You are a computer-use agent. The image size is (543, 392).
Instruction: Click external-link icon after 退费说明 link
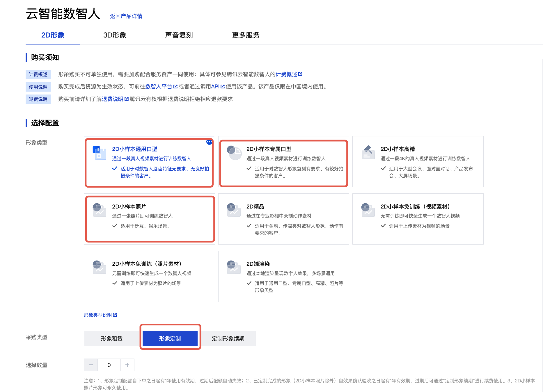[x=127, y=99]
